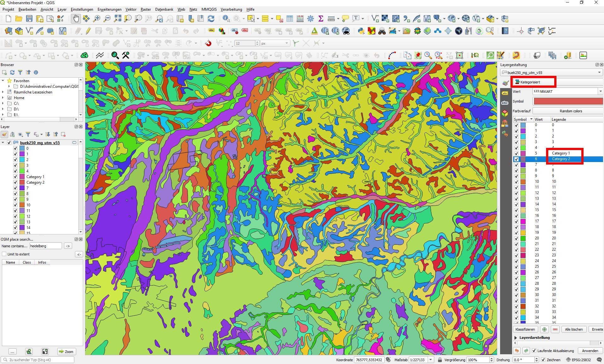Toggle editing with the yellow pencil icon

point(88,31)
